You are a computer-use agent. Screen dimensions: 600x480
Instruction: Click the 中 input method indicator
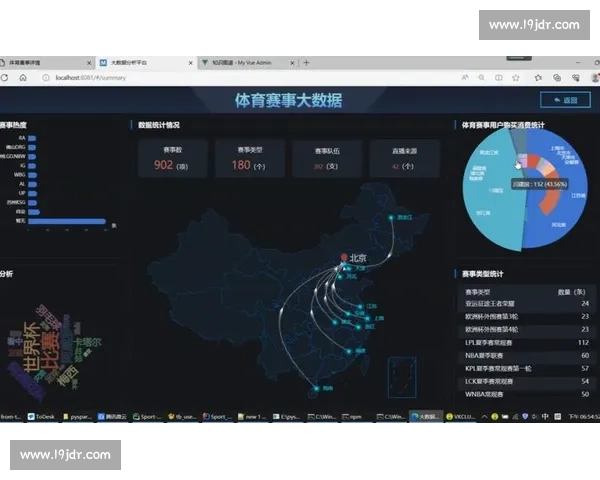pyautogui.click(x=545, y=416)
